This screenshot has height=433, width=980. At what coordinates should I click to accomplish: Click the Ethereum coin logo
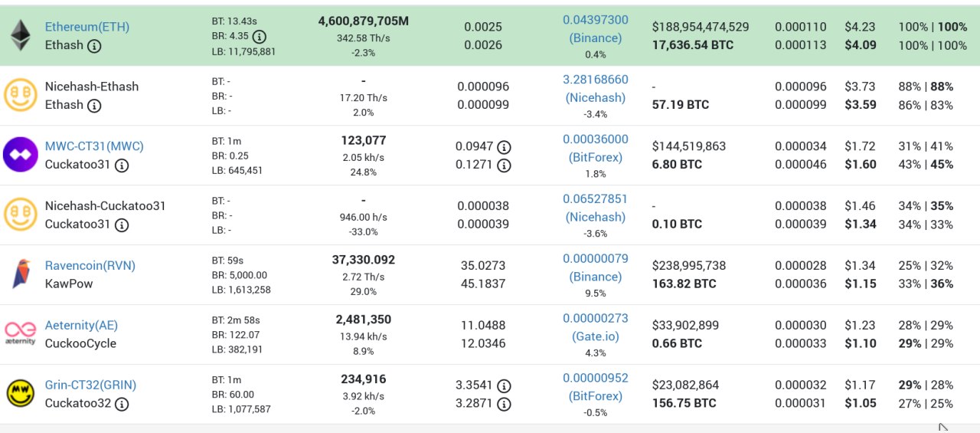coord(20,36)
